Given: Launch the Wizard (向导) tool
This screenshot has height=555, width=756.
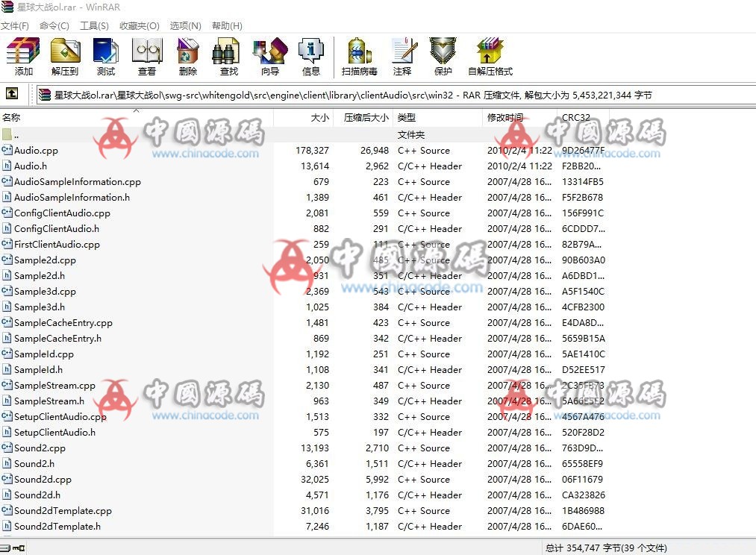Looking at the screenshot, I should (x=269, y=57).
